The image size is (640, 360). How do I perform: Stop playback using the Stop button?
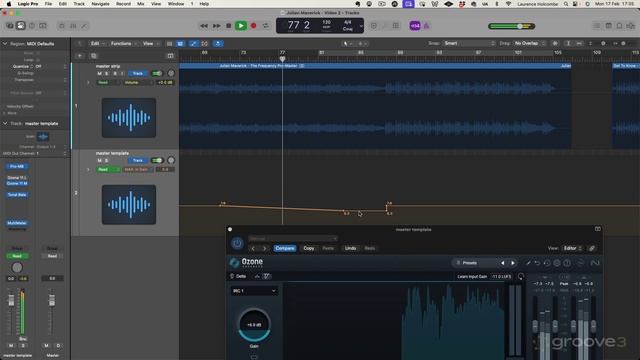click(x=229, y=26)
